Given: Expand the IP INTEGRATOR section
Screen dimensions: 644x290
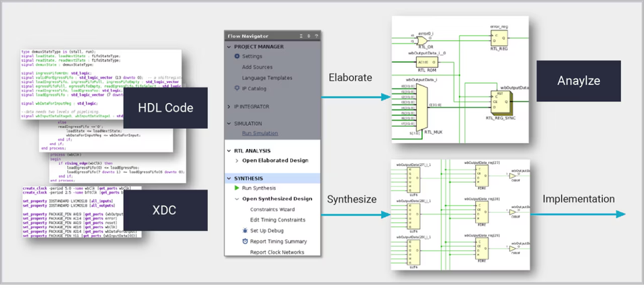Looking at the screenshot, I should point(229,107).
